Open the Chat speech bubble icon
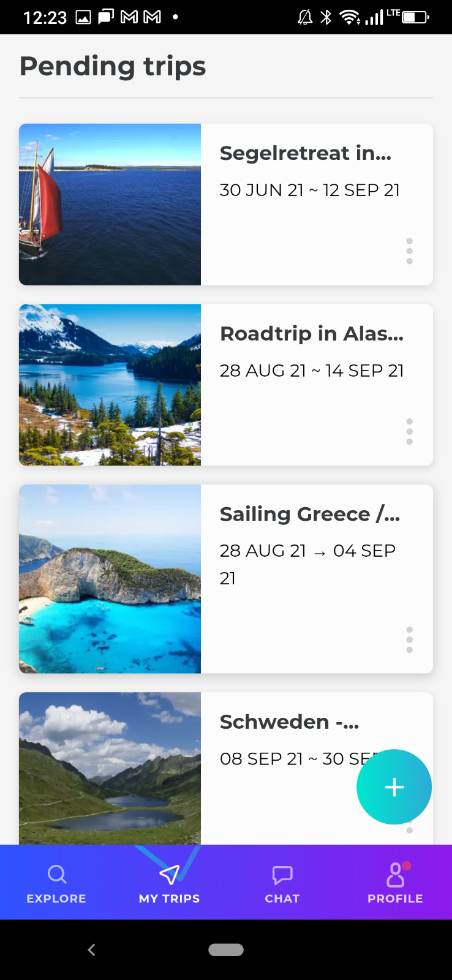 coord(282,874)
